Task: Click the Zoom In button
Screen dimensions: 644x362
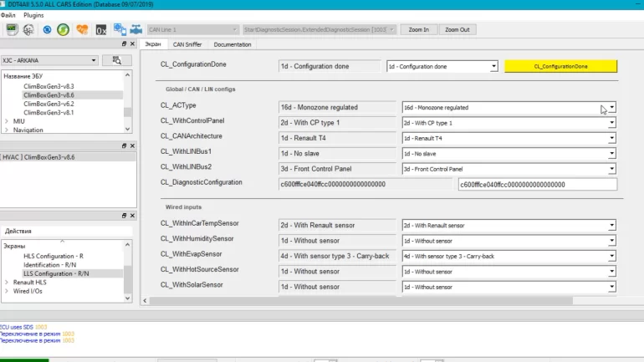Action: coord(419,29)
